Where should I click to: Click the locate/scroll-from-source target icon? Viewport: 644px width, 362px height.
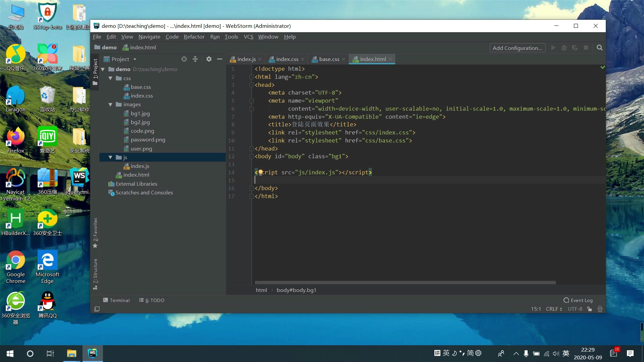184,59
